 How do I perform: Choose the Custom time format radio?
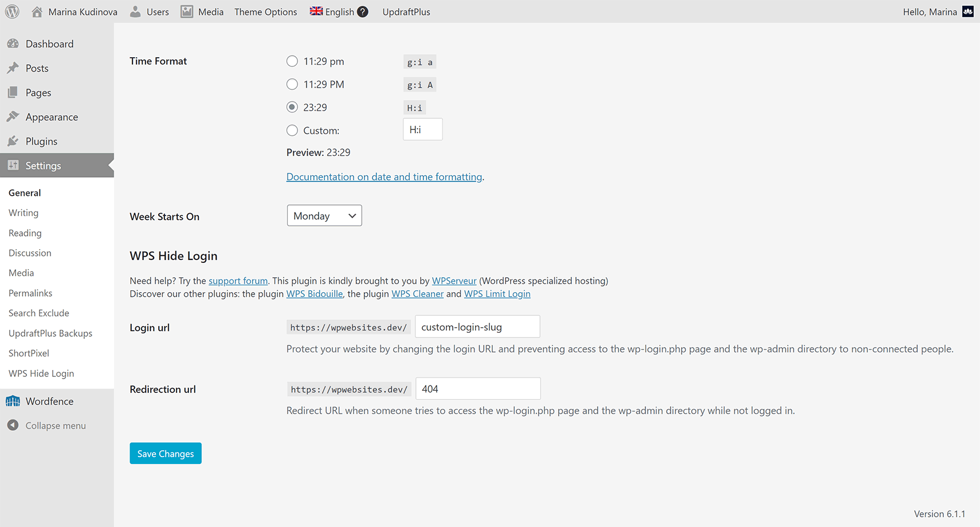[292, 131]
